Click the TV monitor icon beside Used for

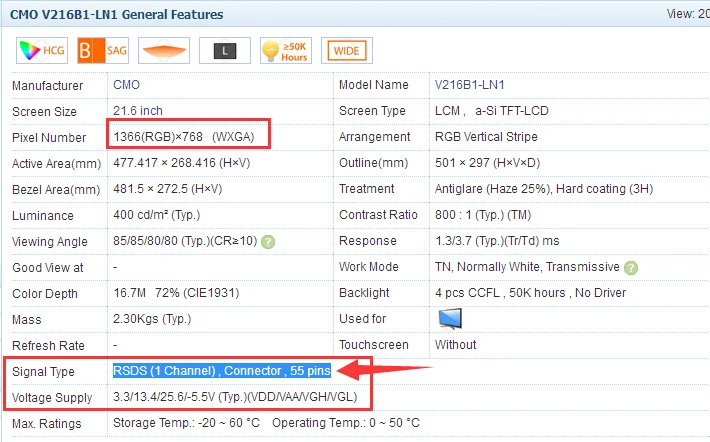[450, 318]
